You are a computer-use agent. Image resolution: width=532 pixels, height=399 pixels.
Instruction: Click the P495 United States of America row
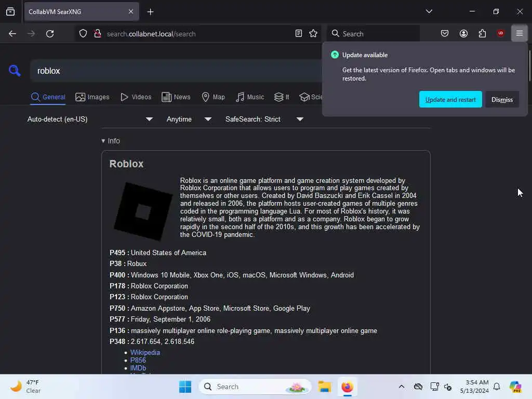158,253
